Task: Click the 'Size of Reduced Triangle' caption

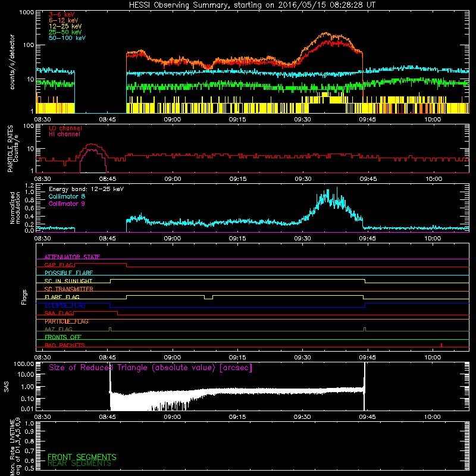Action: [151, 368]
